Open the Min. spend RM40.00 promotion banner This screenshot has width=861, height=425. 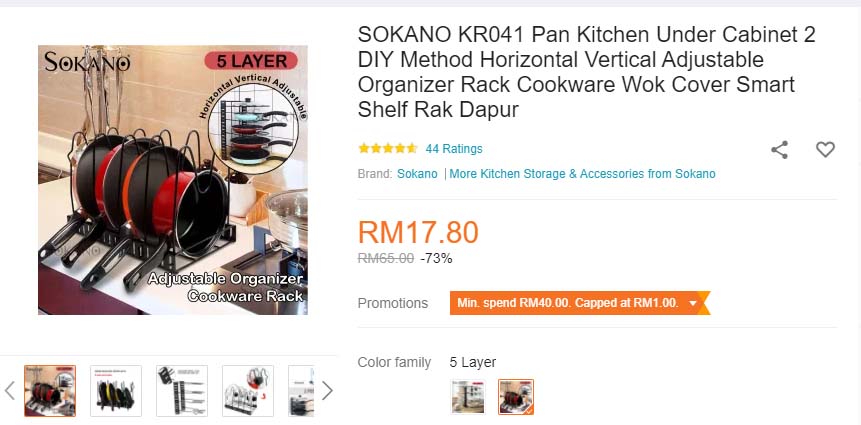coord(579,303)
